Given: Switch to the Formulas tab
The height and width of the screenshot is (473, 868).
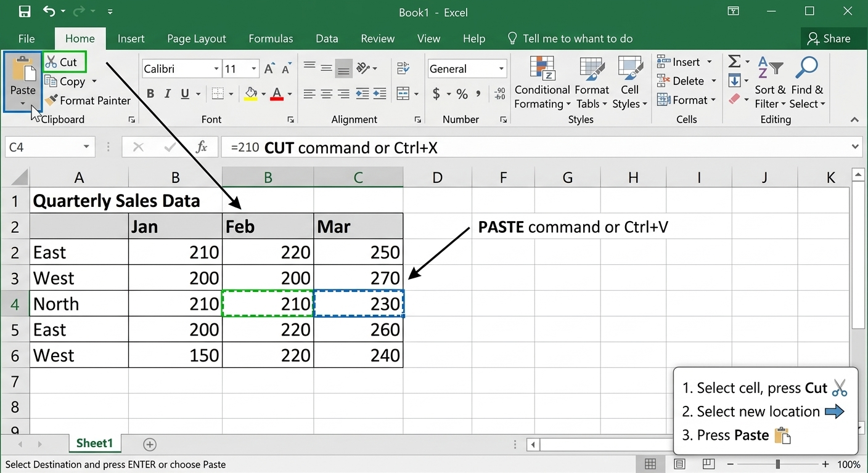Looking at the screenshot, I should pyautogui.click(x=271, y=39).
